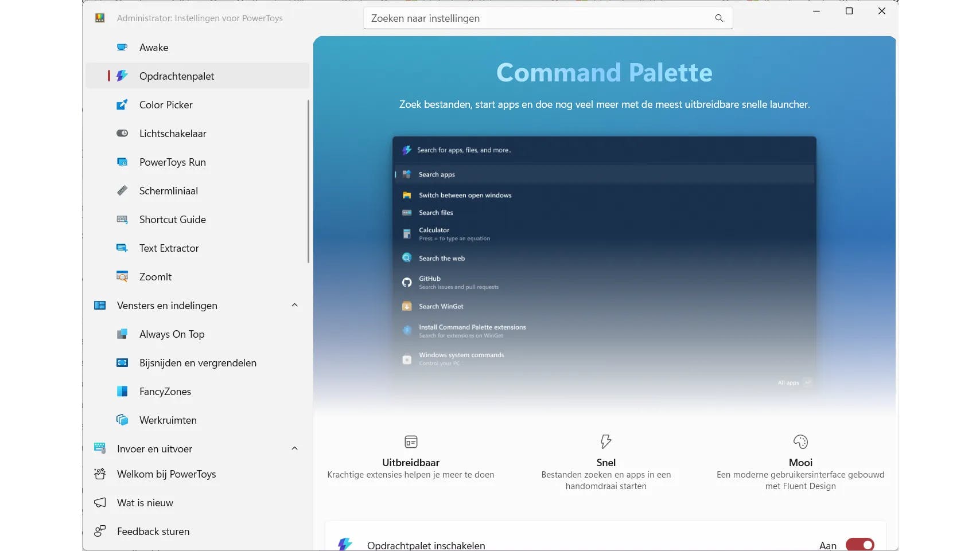Click the Bijsnijden en vergrendelen icon
Image resolution: width=980 pixels, height=551 pixels.
point(122,363)
